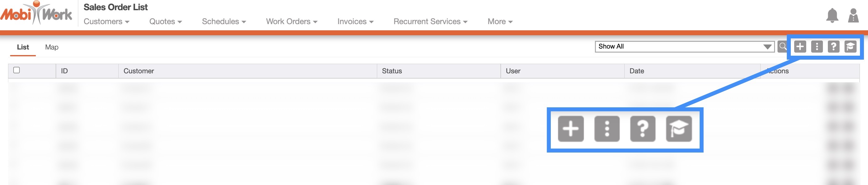The width and height of the screenshot is (868, 185).
Task: Click the Status column header
Action: tap(392, 71)
